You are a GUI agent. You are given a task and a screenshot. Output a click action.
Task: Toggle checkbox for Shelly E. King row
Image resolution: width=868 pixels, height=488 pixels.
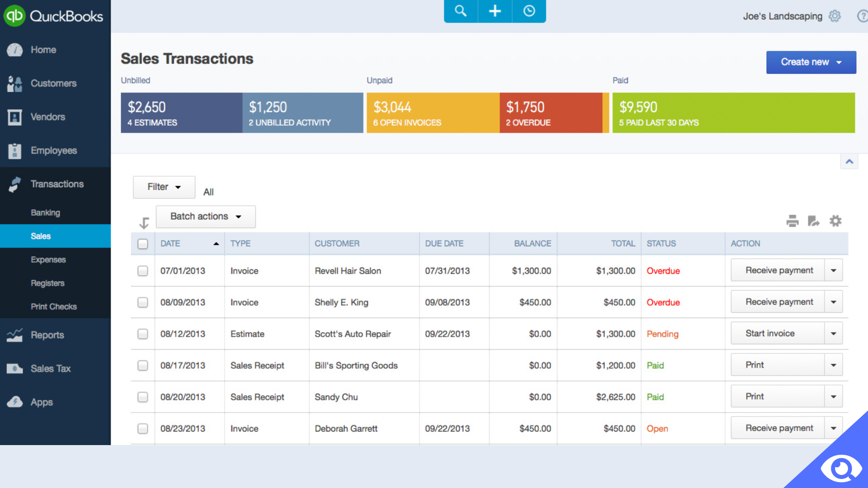[143, 302]
